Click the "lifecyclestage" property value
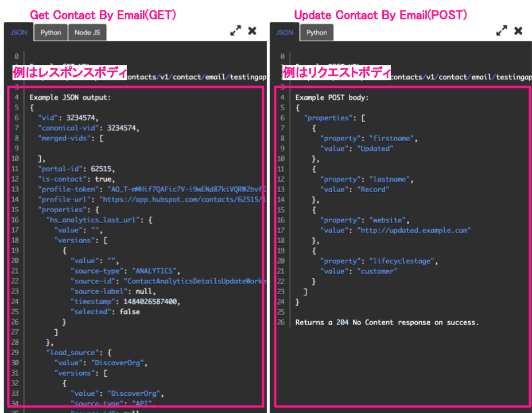 coord(407,261)
